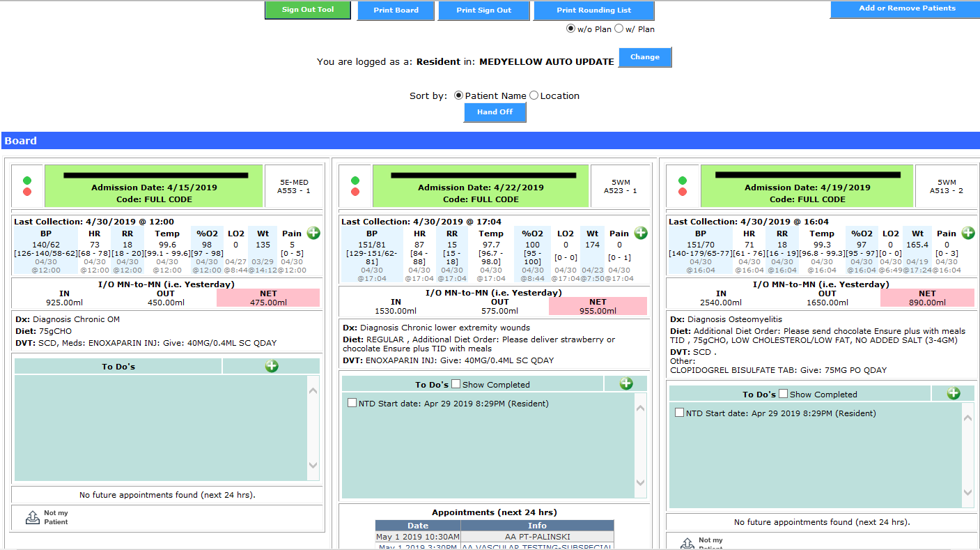Click the Change button next to team name
This screenshot has height=550, width=980.
click(x=645, y=57)
